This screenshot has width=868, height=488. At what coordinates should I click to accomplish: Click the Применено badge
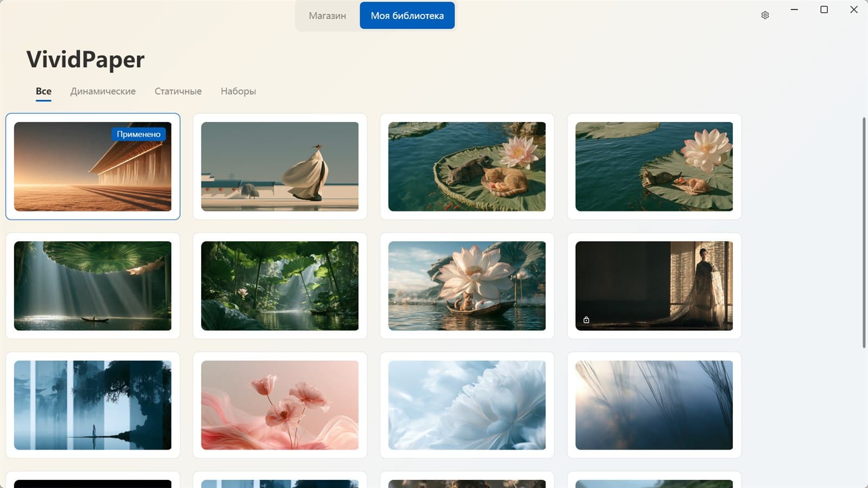(138, 134)
